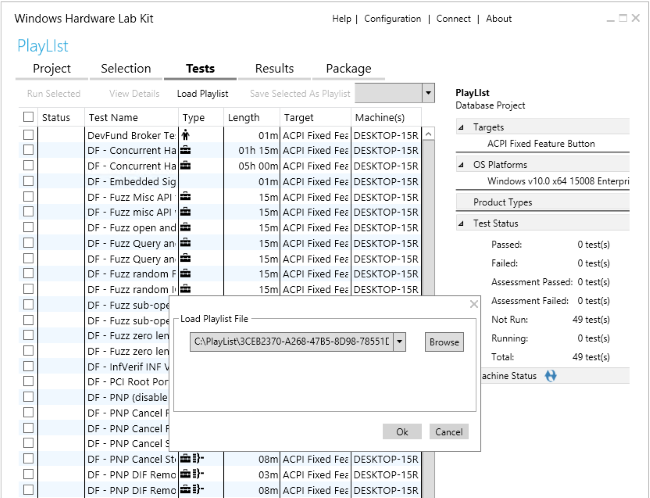Close the Load Playlist File dialog with X
The image size is (650, 498).
pyautogui.click(x=474, y=304)
